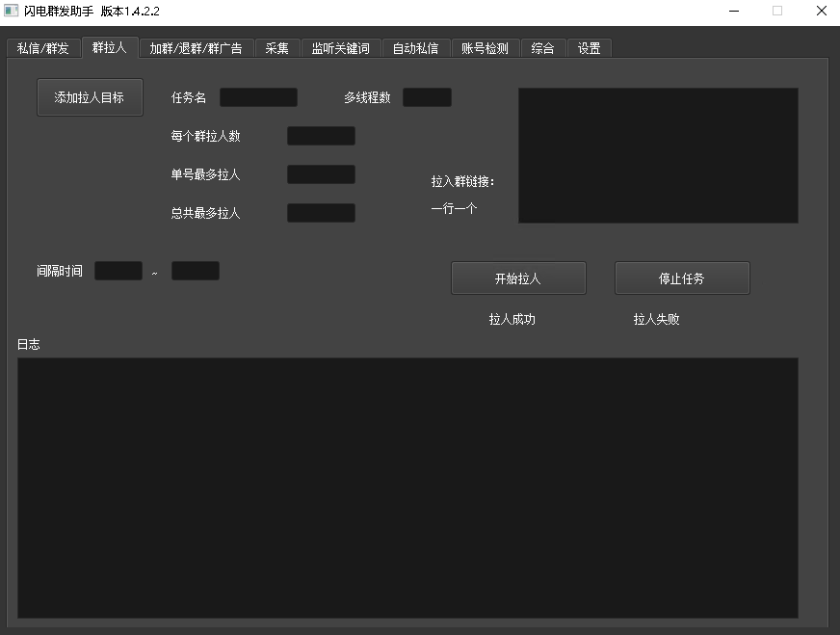This screenshot has width=840, height=635.
Task: Click inside the 日志 log area
Action: (407, 488)
